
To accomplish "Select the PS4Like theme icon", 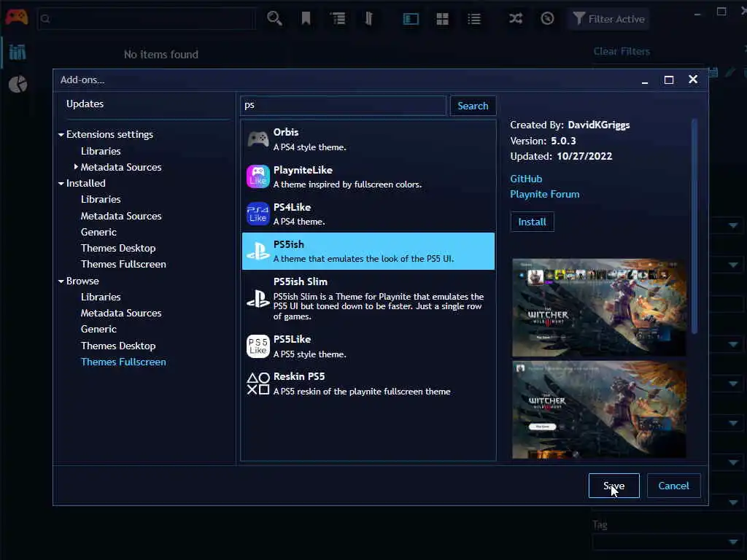I will (x=258, y=214).
